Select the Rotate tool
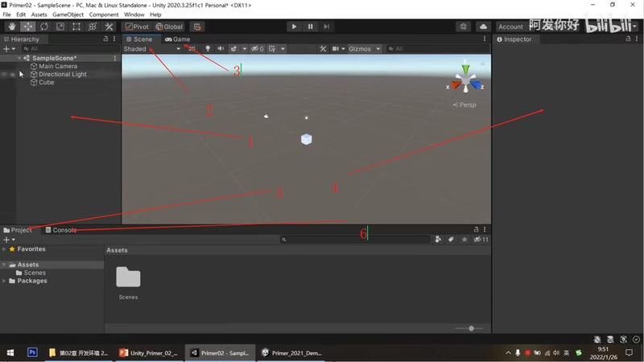Screen dimensions: 644x362 point(44,27)
